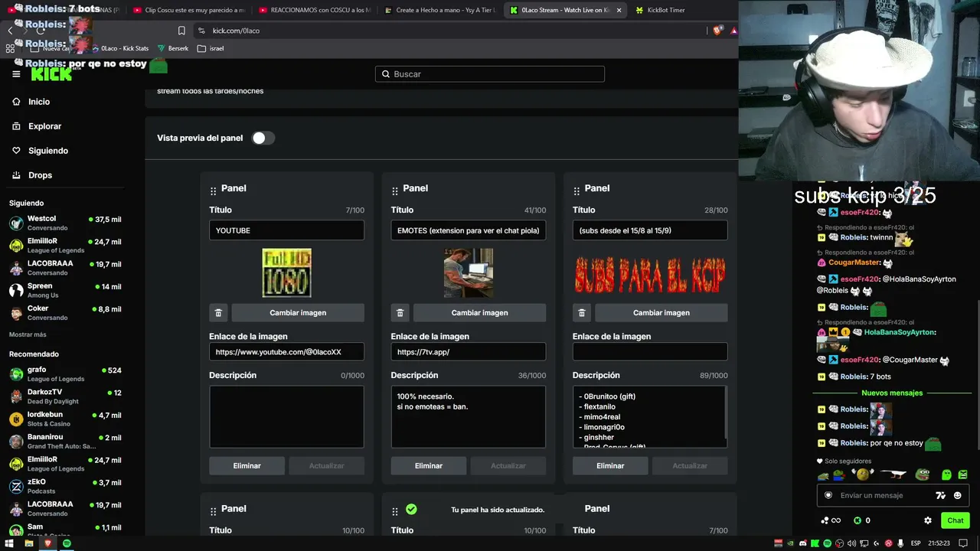This screenshot has height=551, width=980.
Task: Open Coker channel in Siguiendo list
Action: click(x=65, y=313)
